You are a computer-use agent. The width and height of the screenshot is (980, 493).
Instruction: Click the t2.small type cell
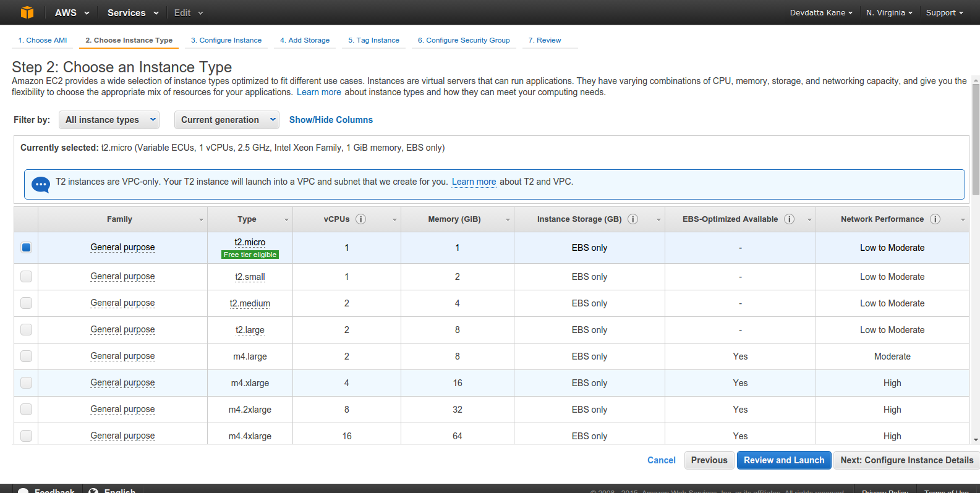coord(250,277)
